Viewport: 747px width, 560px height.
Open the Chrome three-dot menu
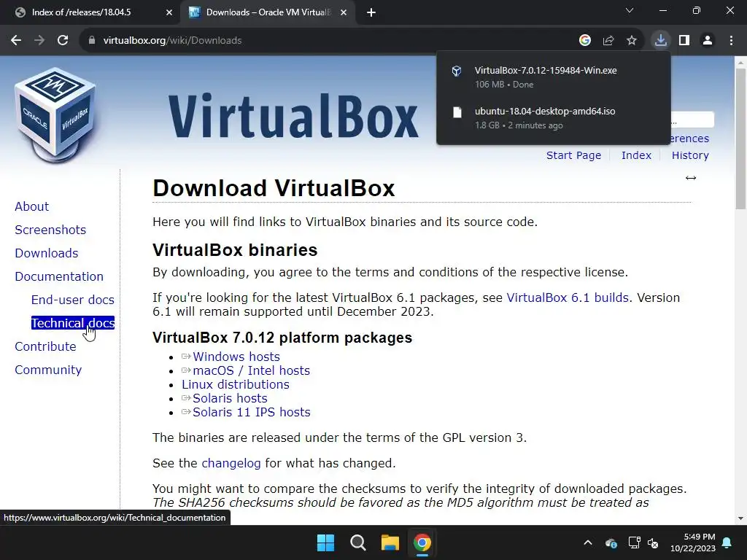[731, 41]
